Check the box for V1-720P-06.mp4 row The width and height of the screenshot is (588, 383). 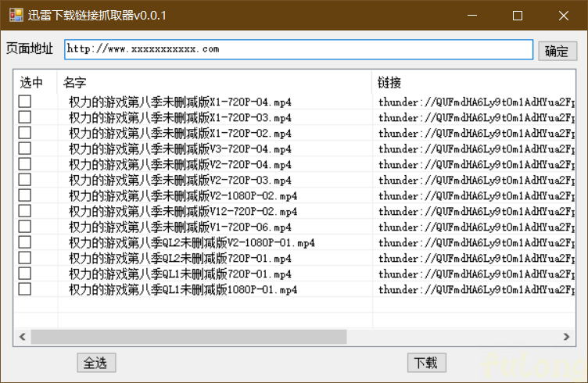pos(25,227)
